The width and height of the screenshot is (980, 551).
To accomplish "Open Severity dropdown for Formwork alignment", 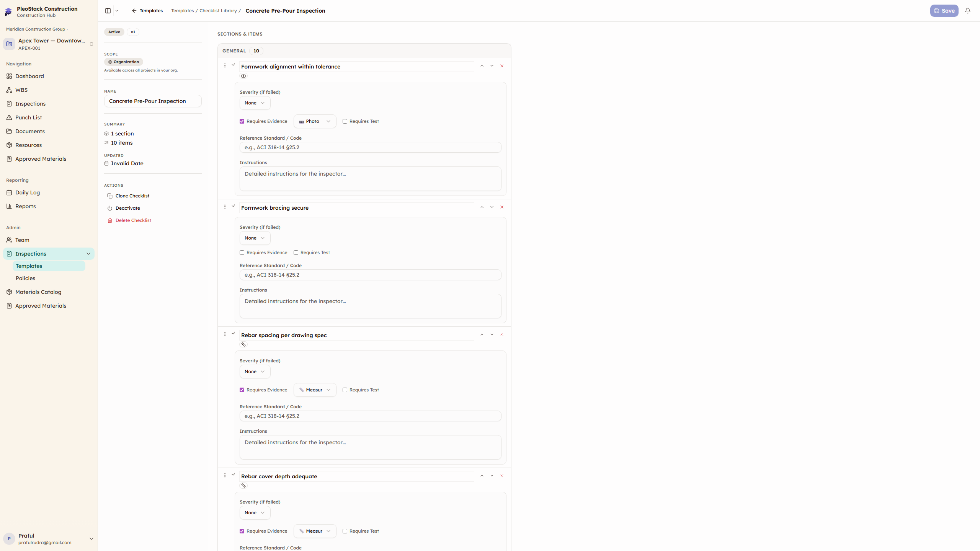I will click(255, 103).
